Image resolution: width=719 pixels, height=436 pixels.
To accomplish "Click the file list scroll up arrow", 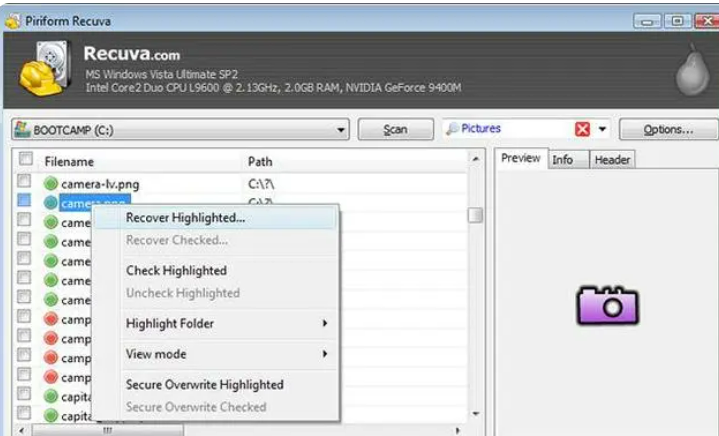I will (476, 159).
